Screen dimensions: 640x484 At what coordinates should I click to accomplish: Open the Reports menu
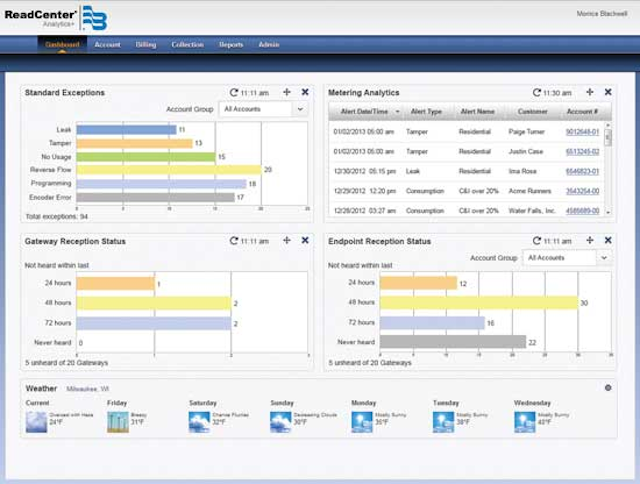[231, 44]
